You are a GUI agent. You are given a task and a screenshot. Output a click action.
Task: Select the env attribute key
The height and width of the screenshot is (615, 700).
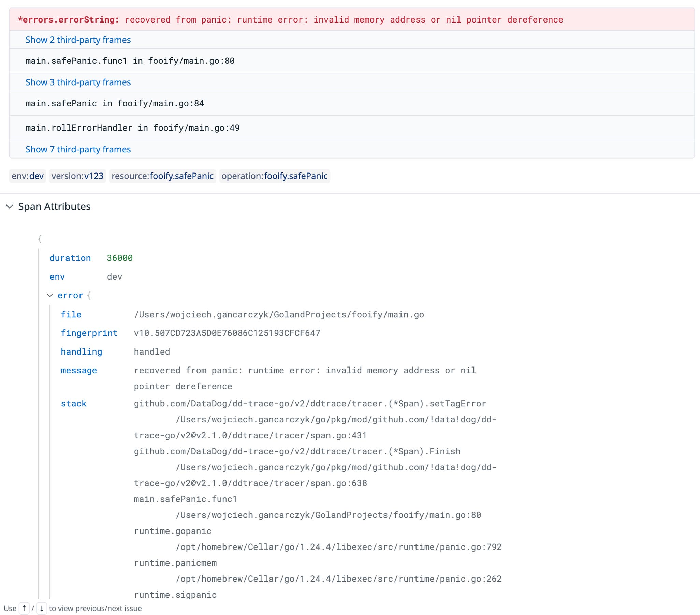click(x=57, y=276)
